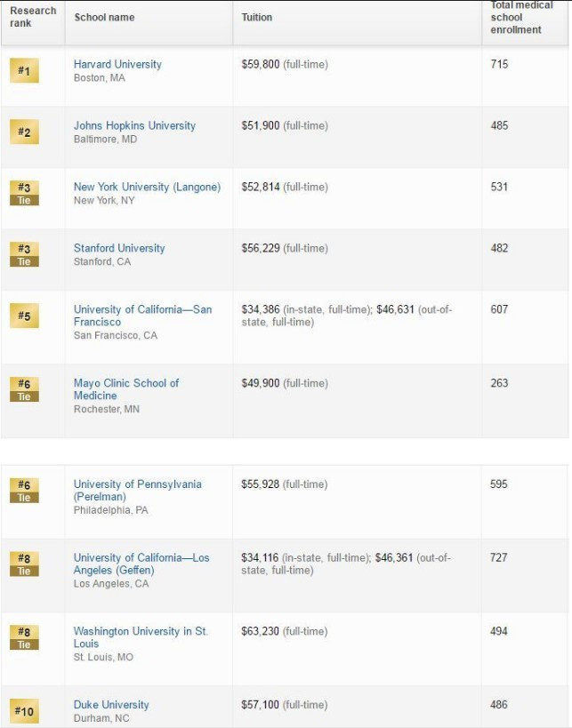The height and width of the screenshot is (728, 572).
Task: Open the Duke University link
Action: point(111,704)
